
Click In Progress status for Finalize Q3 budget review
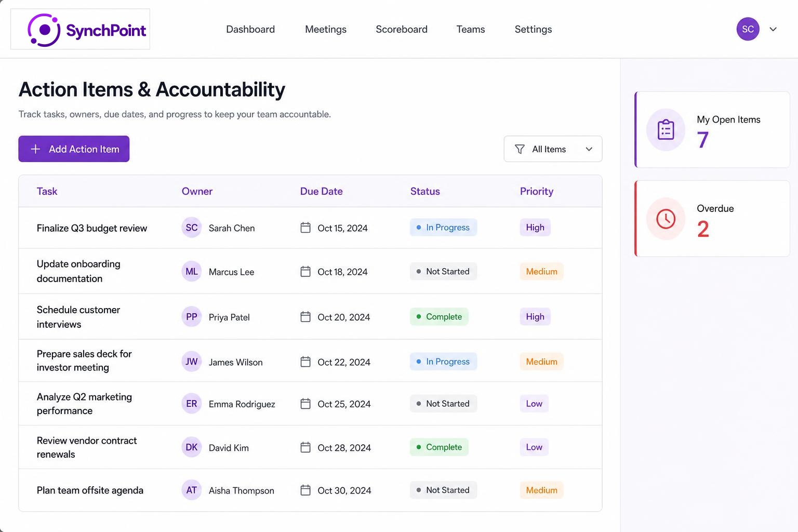pyautogui.click(x=443, y=228)
